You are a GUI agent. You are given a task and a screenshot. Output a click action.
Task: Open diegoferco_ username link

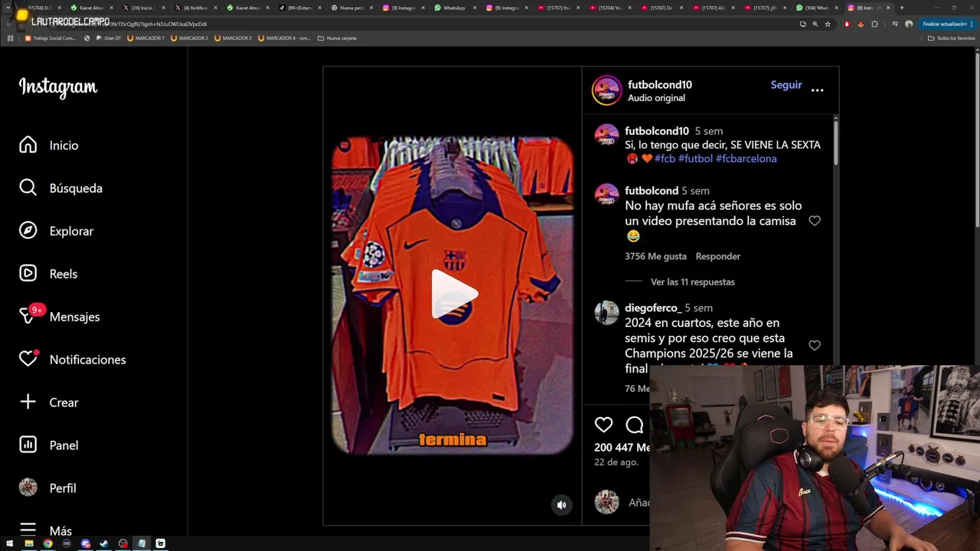(x=653, y=308)
